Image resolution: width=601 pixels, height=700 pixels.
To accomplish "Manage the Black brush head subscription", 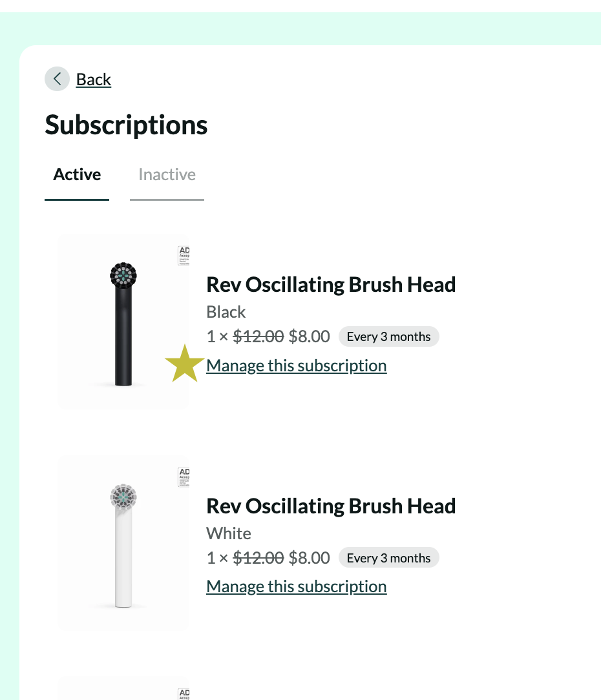I will 296,365.
